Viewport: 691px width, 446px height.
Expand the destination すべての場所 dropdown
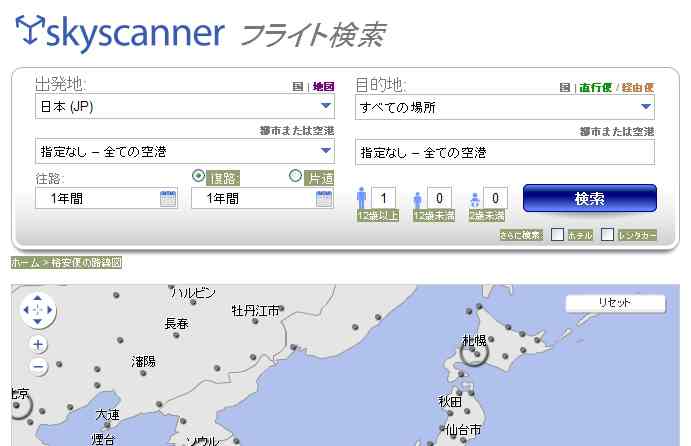point(646,106)
